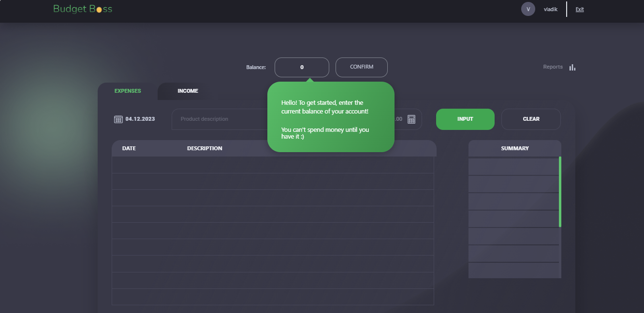Switch to the EXPENSES tab

(x=128, y=91)
